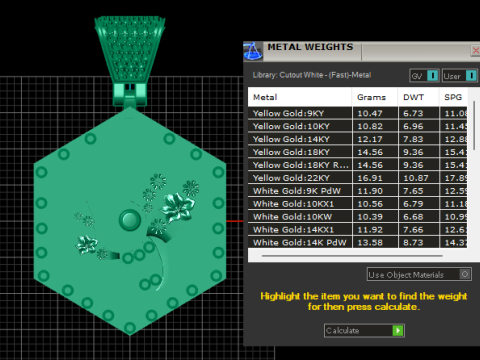The width and height of the screenshot is (480, 360).
Task: Click the 8.73 DWT value
Action: [413, 242]
